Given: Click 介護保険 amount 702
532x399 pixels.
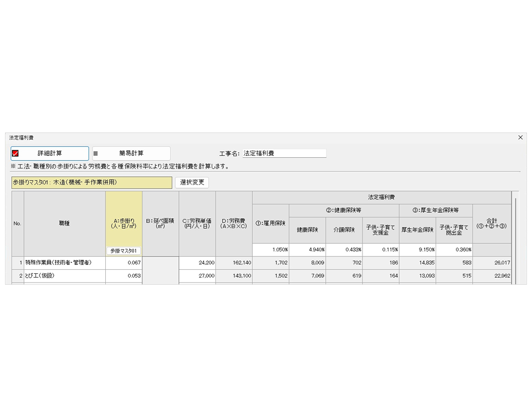Looking at the screenshot, I should click(x=344, y=263).
